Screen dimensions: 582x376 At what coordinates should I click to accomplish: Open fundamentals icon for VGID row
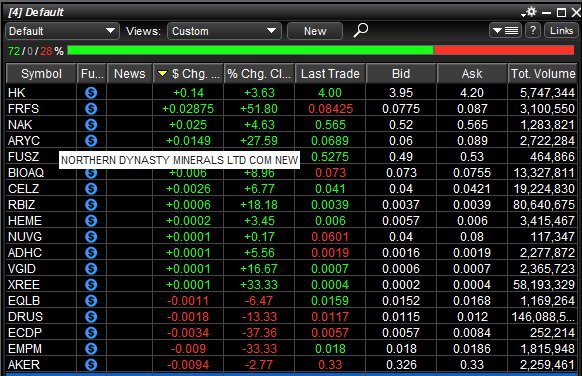click(91, 268)
